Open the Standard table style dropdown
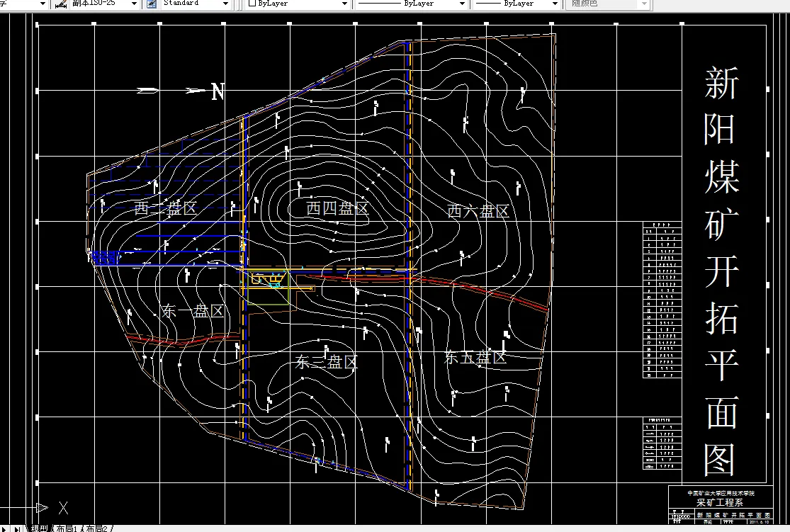This screenshot has width=790, height=532. click(x=225, y=4)
